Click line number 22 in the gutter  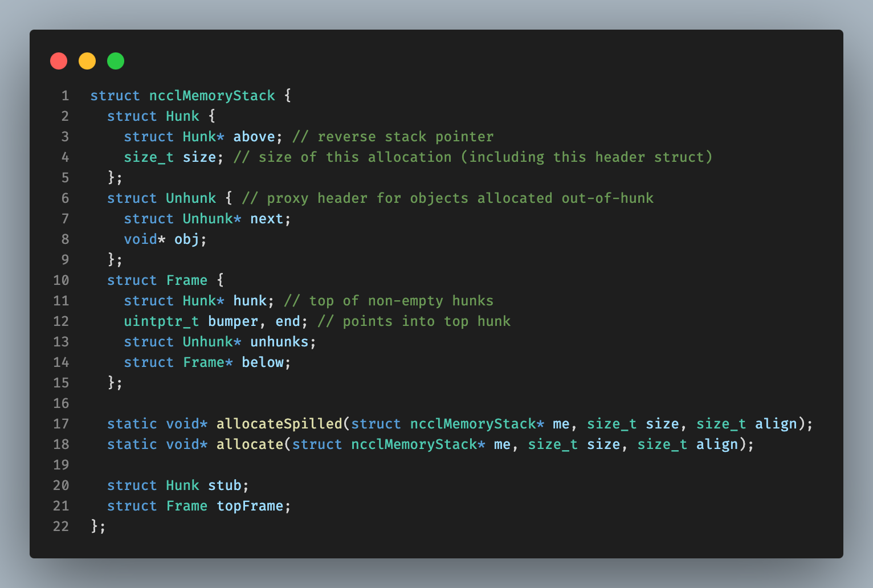61,526
